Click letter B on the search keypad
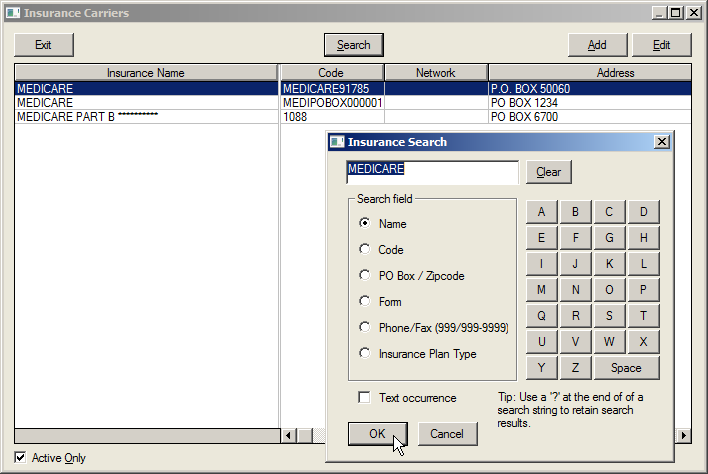The height and width of the screenshot is (474, 708). (575, 212)
